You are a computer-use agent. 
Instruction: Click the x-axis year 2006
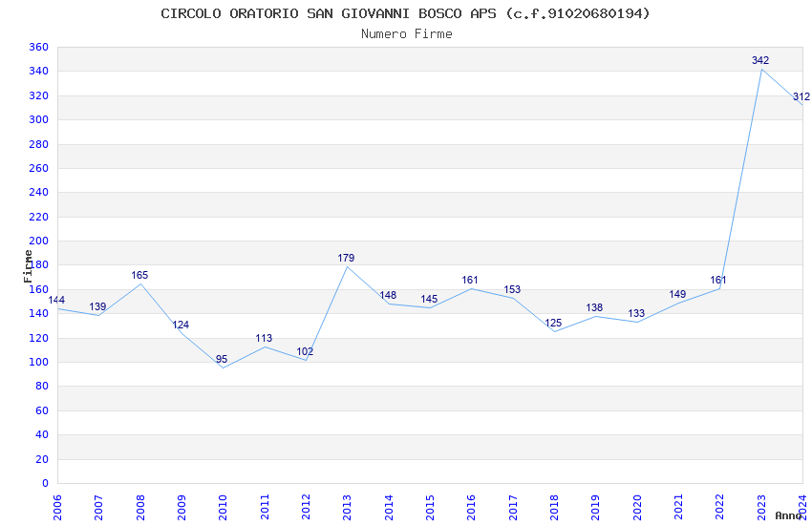[x=57, y=508]
